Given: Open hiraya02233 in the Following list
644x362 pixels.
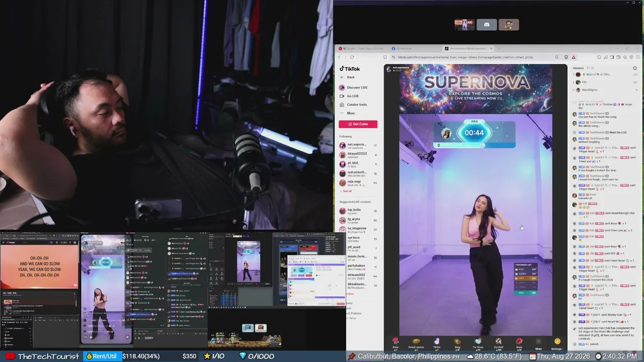Looking at the screenshot, I should pos(358,155).
